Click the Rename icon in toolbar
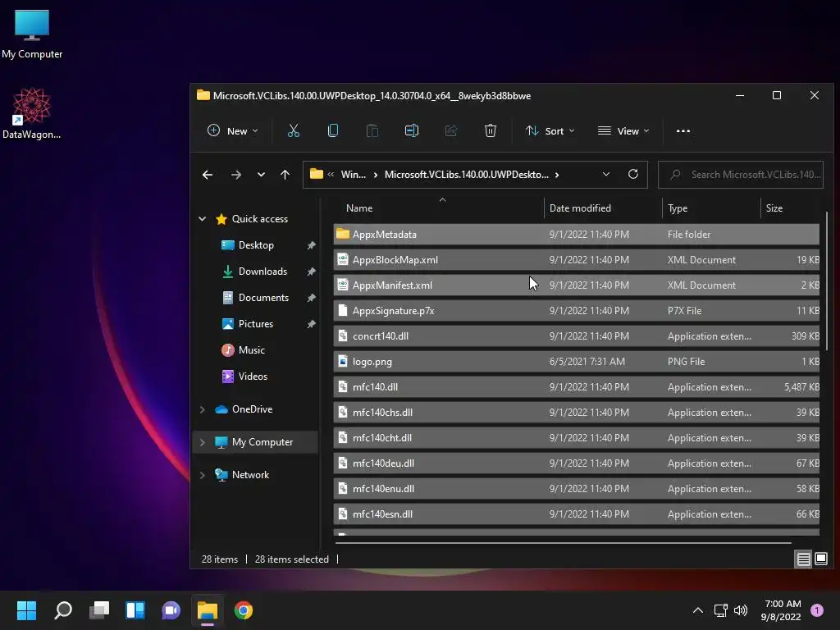The image size is (840, 630). point(412,130)
